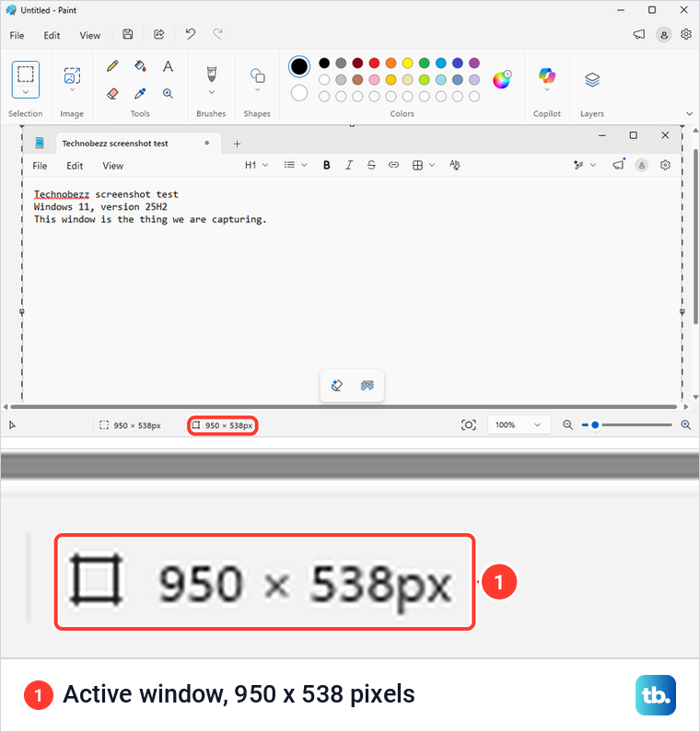
Task: Open the table dropdown in Notepad
Action: pos(424,165)
